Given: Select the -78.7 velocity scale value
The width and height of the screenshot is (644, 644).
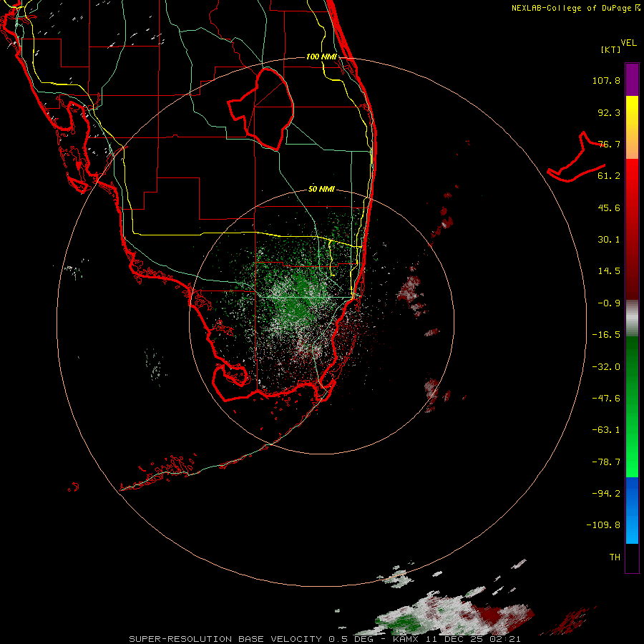Looking at the screenshot, I should (606, 462).
